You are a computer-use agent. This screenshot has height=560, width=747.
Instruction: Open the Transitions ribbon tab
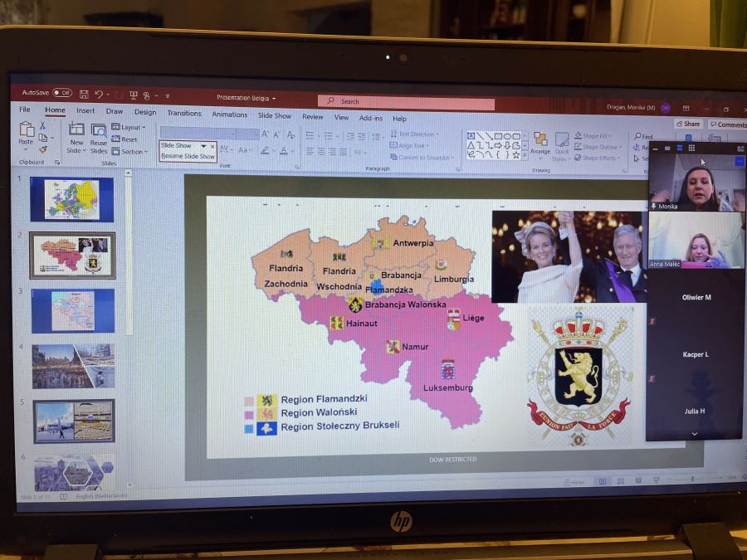(x=183, y=114)
